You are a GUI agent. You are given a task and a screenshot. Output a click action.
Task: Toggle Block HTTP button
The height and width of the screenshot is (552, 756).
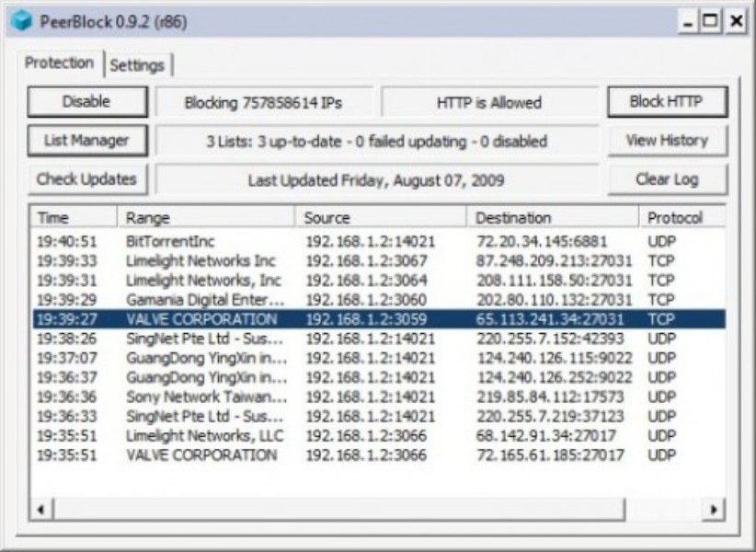tap(666, 102)
